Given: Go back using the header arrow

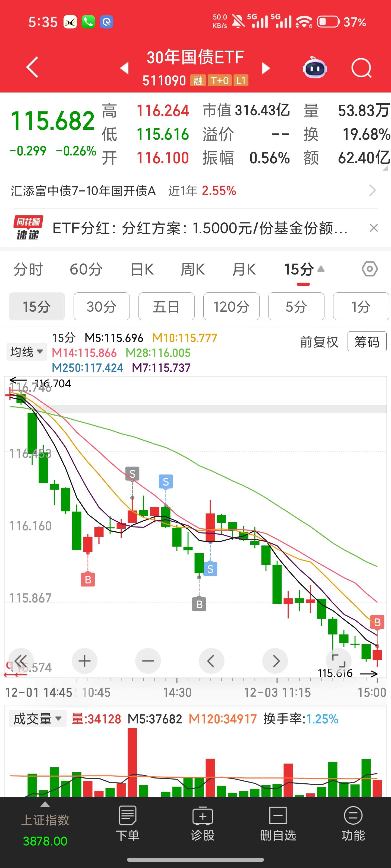Looking at the screenshot, I should coord(32,68).
